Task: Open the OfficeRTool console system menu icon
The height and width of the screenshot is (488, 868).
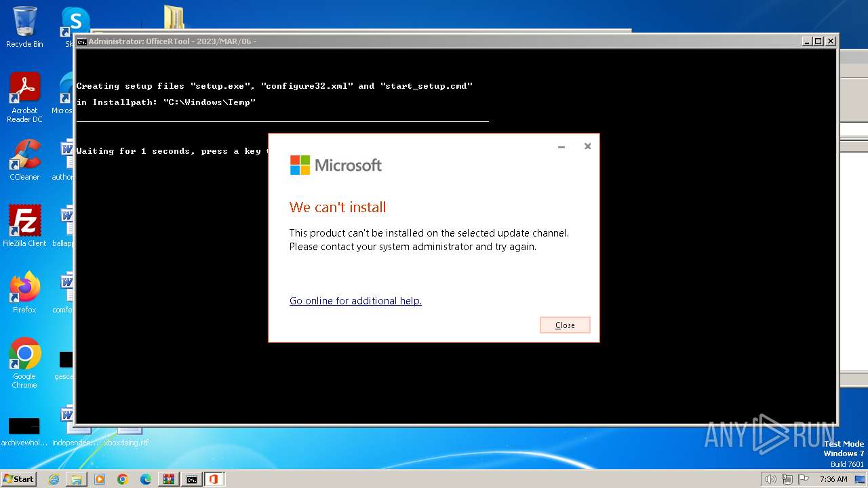Action: click(81, 41)
